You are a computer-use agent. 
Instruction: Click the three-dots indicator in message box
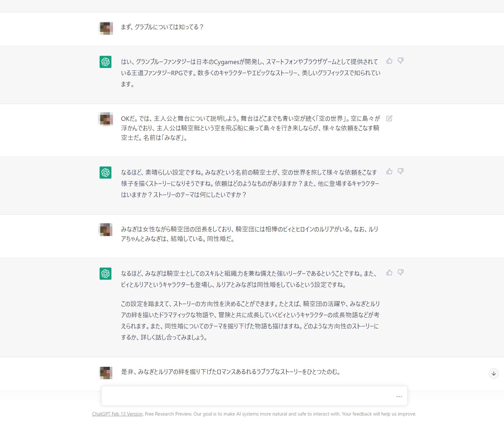tap(399, 396)
